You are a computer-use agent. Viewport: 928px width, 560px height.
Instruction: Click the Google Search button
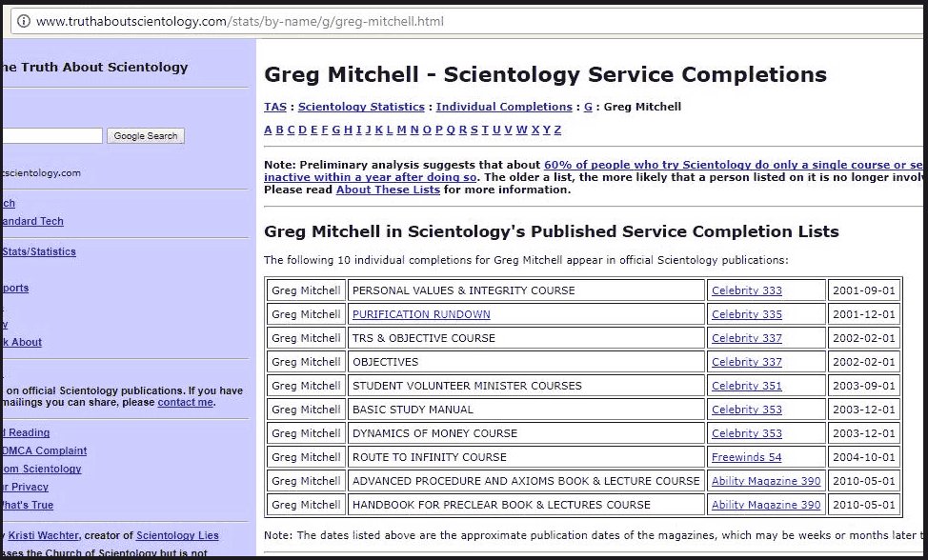146,136
